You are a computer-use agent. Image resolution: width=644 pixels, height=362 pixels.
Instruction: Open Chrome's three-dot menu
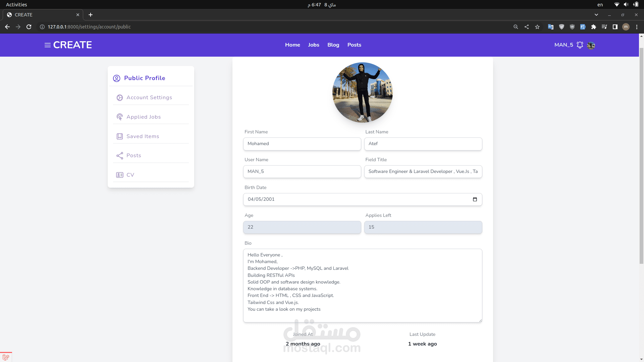(x=637, y=27)
